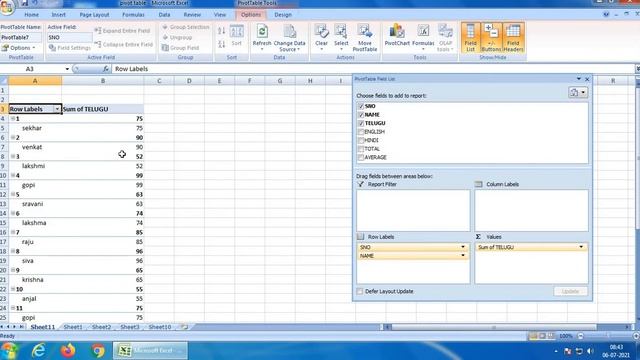Open the Insert ribbon tab
Screen dimensions: 640x360
coord(58,15)
